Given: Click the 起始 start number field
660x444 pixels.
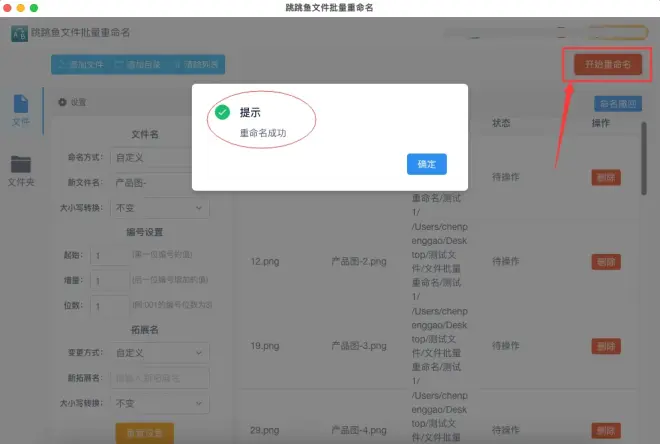Looking at the screenshot, I should click(x=109, y=255).
